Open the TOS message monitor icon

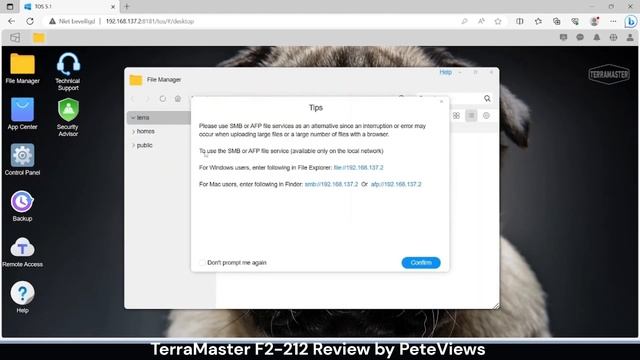[563, 37]
